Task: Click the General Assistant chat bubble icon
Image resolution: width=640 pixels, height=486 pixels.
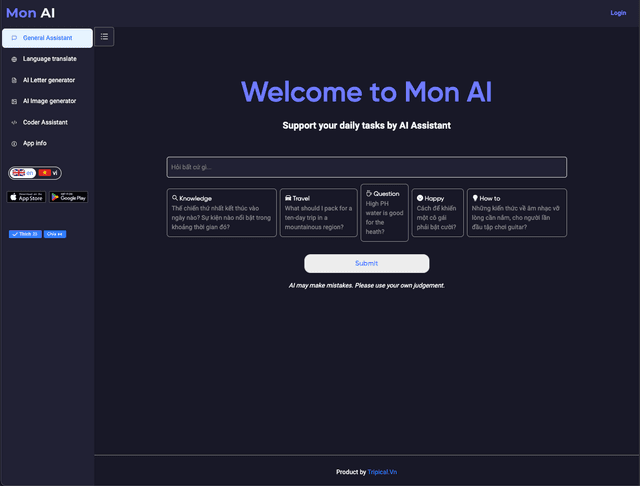Action: pos(14,38)
